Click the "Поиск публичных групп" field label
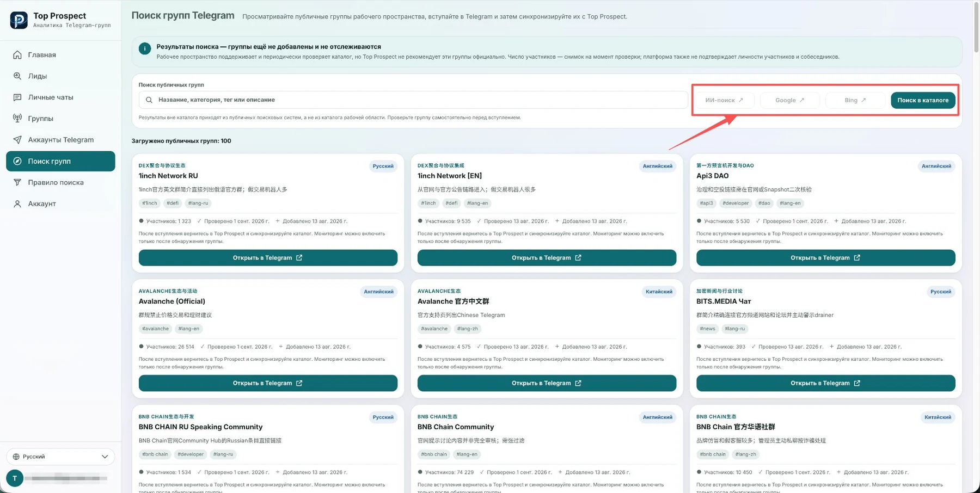980x493 pixels. [x=171, y=85]
